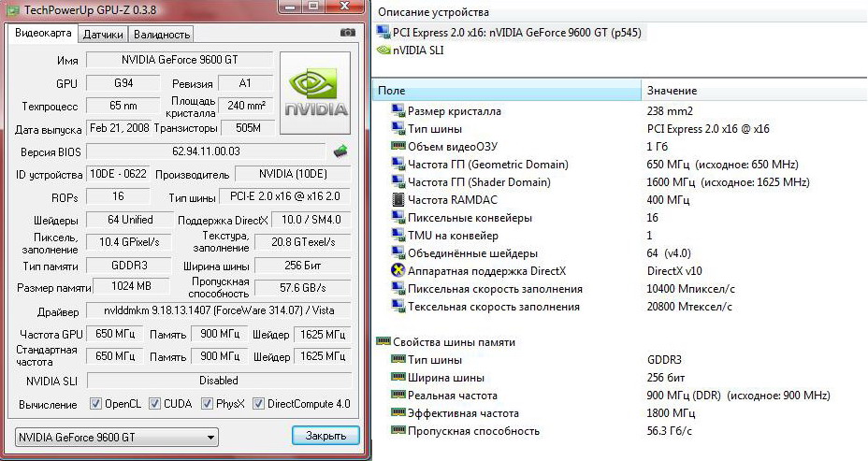Click icon beside Частота ГП (Shader Domain)
This screenshot has width=868, height=461.
[x=398, y=181]
